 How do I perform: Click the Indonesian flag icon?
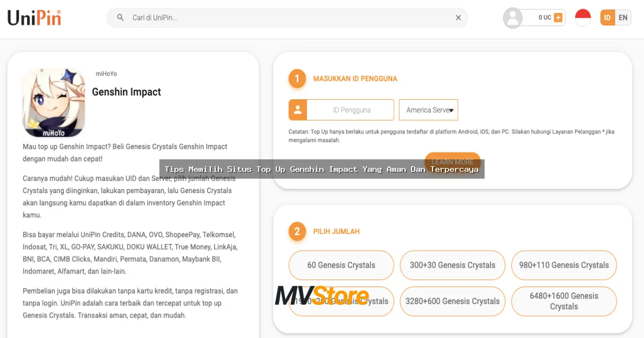tap(583, 17)
